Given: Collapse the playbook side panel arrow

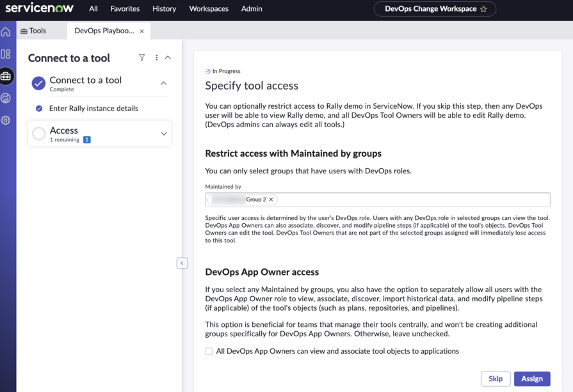Looking at the screenshot, I should (x=182, y=263).
